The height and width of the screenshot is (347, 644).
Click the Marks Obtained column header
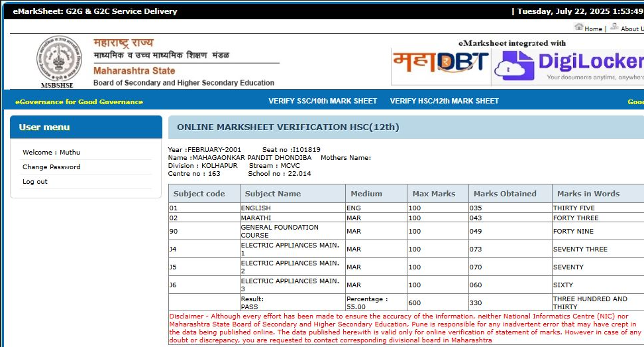[505, 194]
